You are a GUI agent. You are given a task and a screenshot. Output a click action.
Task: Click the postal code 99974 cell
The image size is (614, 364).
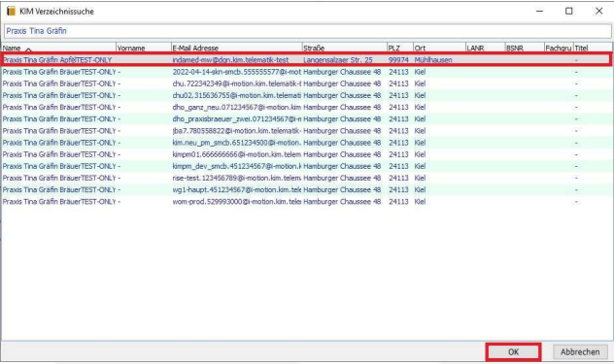(x=398, y=60)
